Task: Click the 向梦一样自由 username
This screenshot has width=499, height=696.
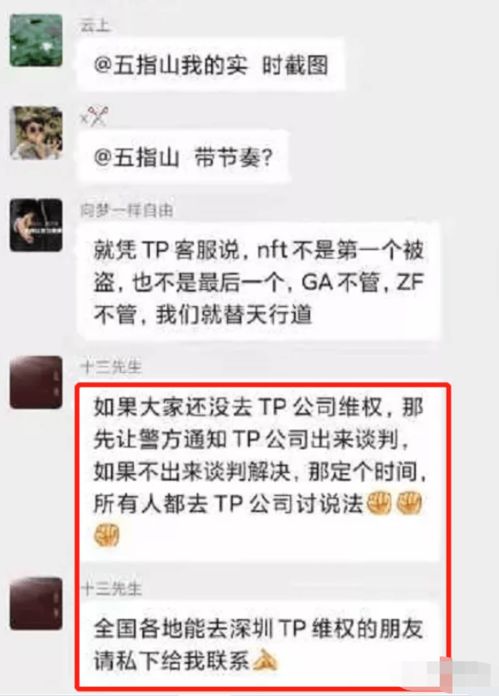Action: click(x=127, y=210)
